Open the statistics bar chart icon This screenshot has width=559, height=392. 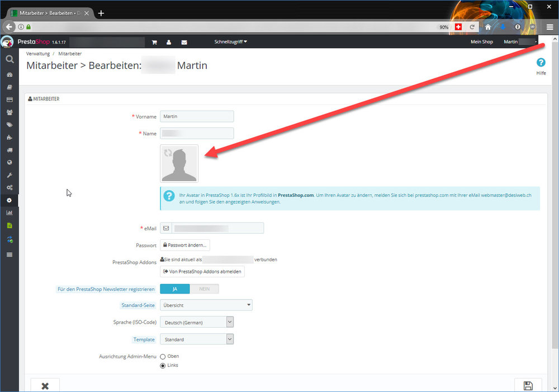[x=10, y=212]
